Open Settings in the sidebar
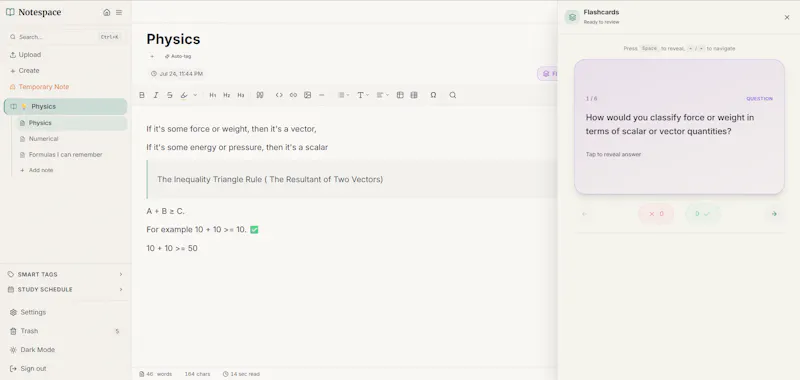This screenshot has height=380, width=800. [x=28, y=312]
